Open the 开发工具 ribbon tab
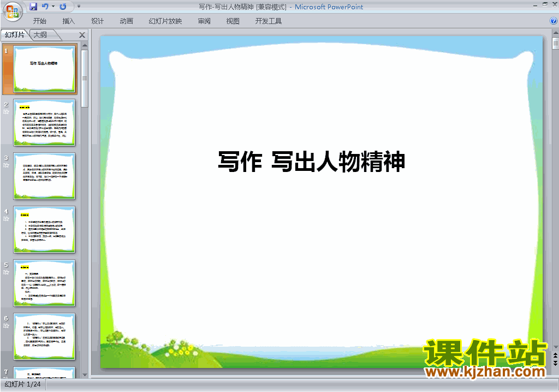The image size is (559, 392). pyautogui.click(x=269, y=21)
